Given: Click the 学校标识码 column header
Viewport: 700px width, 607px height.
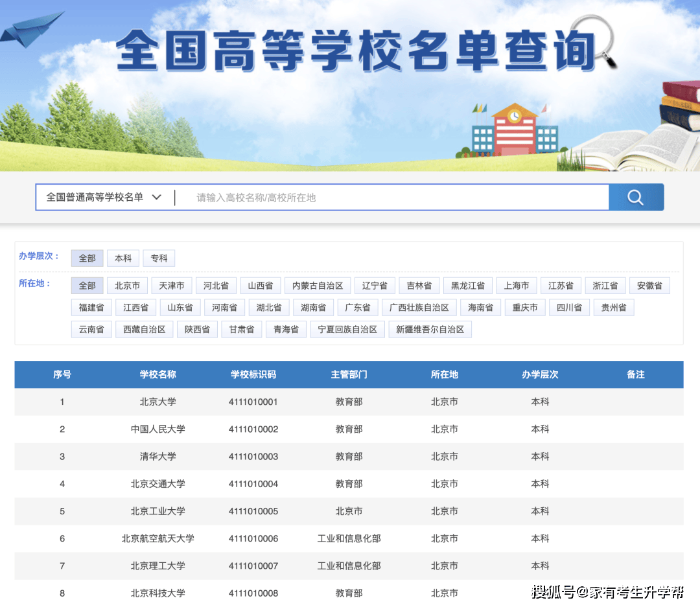Looking at the screenshot, I should coord(253,374).
